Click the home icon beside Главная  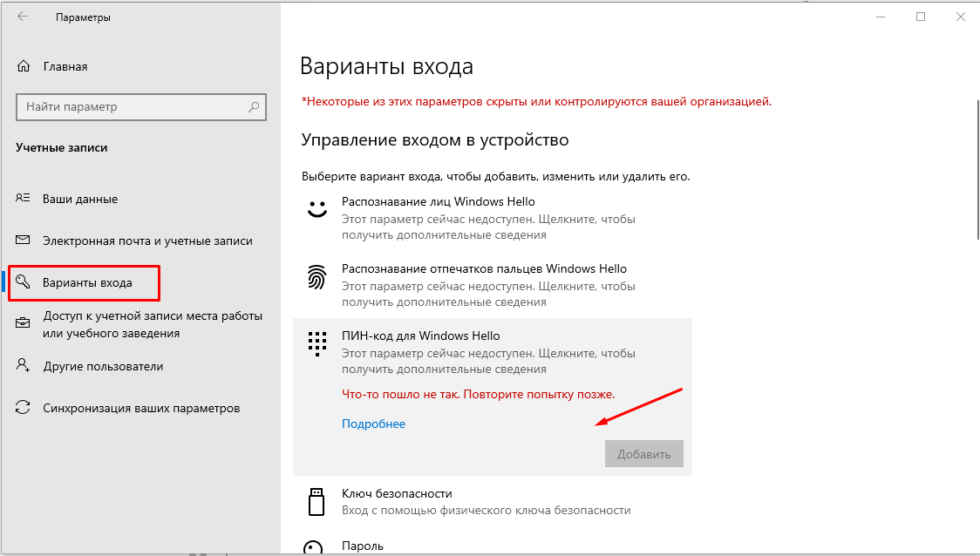pyautogui.click(x=24, y=66)
